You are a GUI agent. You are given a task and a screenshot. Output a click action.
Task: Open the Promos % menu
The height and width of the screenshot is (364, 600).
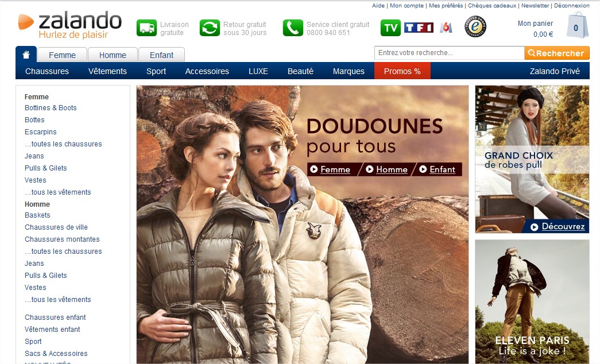pos(402,71)
